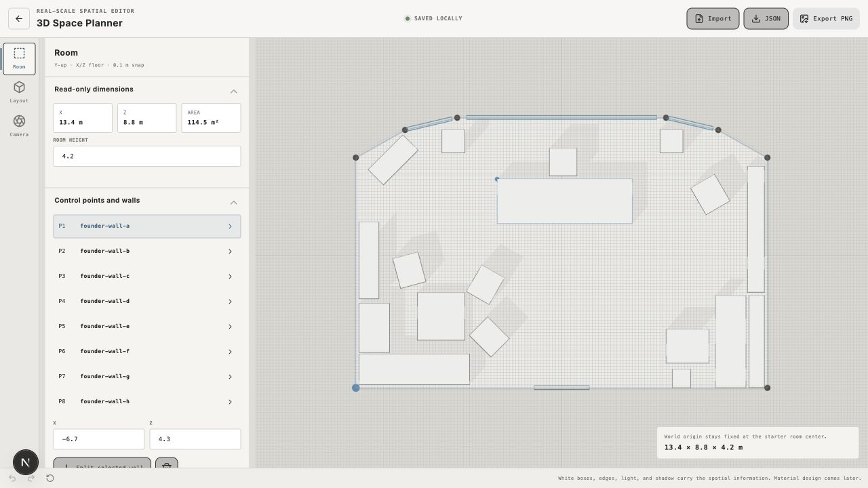Select P4 founder-wall-d row

[x=147, y=302]
